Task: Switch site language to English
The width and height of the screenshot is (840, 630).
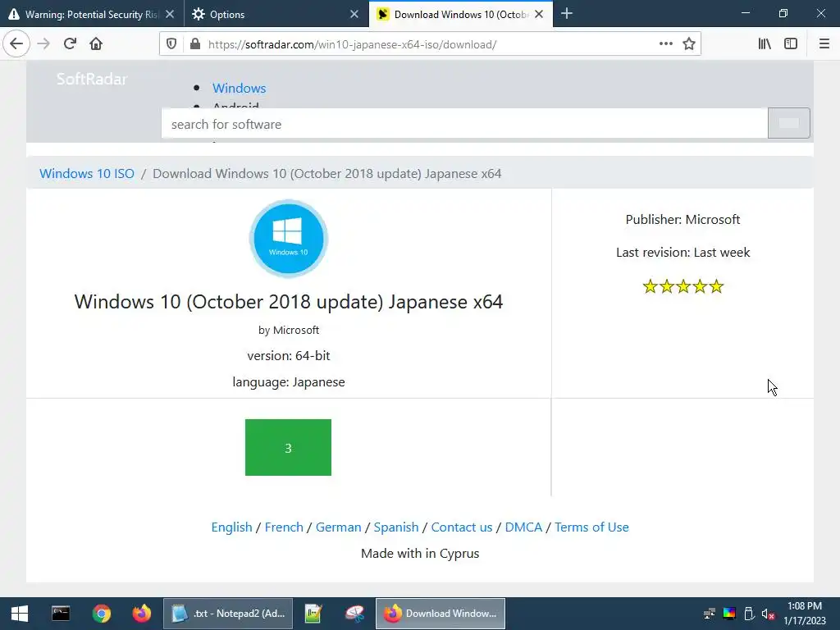Action: pos(231,527)
